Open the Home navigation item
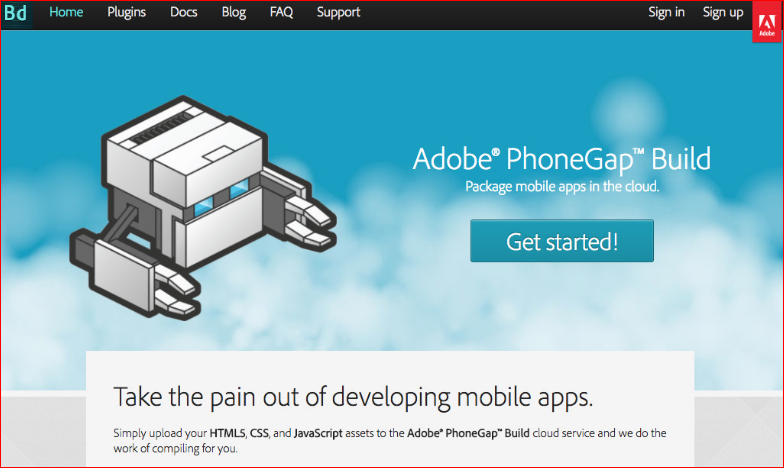 pos(66,12)
